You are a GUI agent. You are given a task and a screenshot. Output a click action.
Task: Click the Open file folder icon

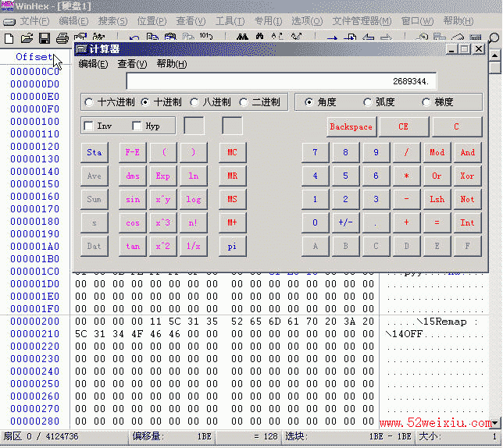pos(27,37)
